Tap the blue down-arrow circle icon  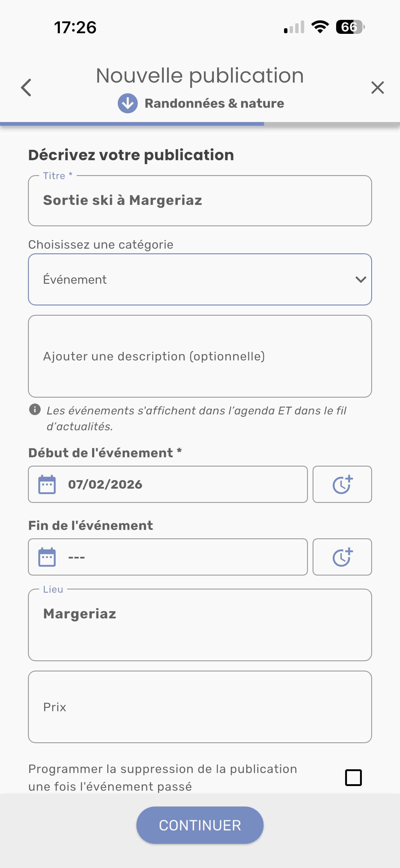[x=128, y=103]
